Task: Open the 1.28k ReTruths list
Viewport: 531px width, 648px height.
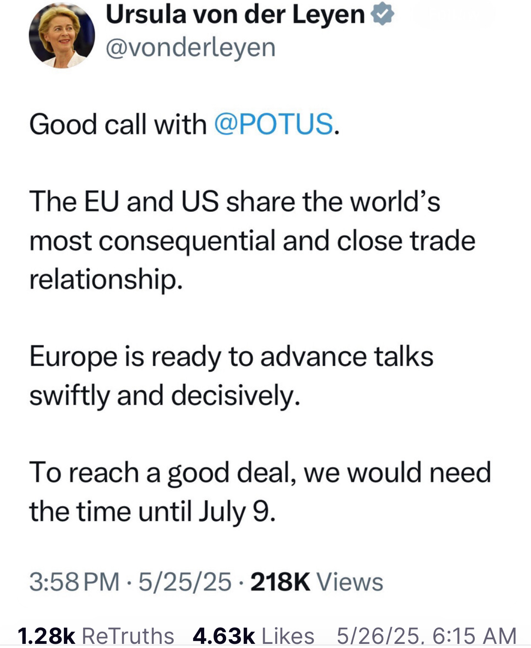Action: click(x=96, y=636)
